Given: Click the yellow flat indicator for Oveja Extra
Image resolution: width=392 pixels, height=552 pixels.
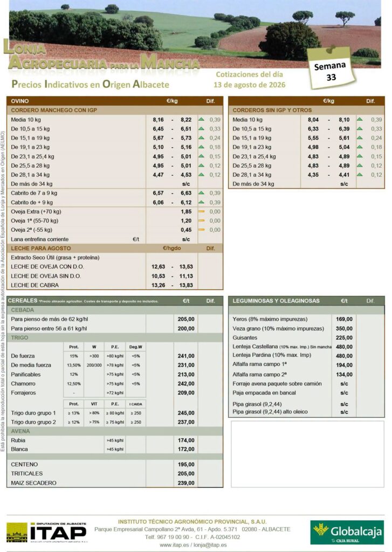Looking at the screenshot, I should [x=202, y=211].
